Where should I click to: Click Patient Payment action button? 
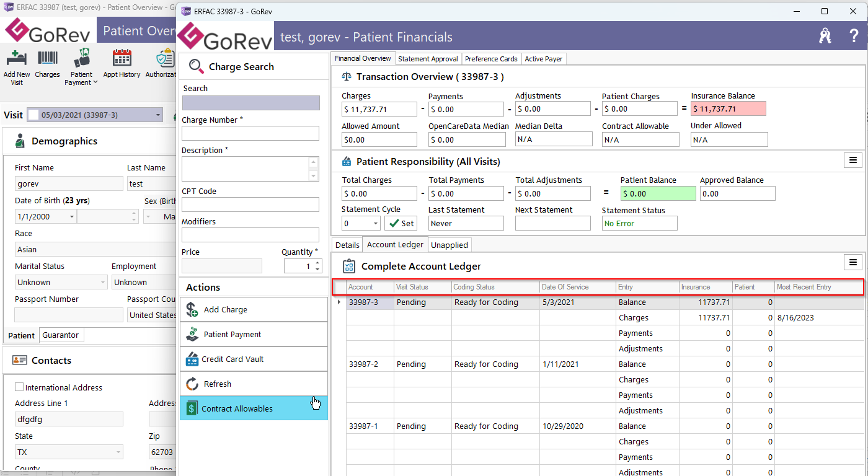pyautogui.click(x=254, y=334)
